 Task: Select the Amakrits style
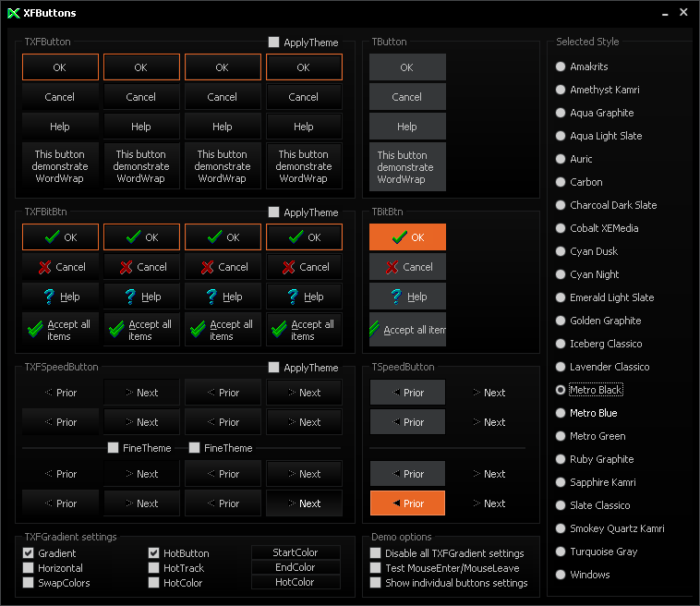coord(561,67)
